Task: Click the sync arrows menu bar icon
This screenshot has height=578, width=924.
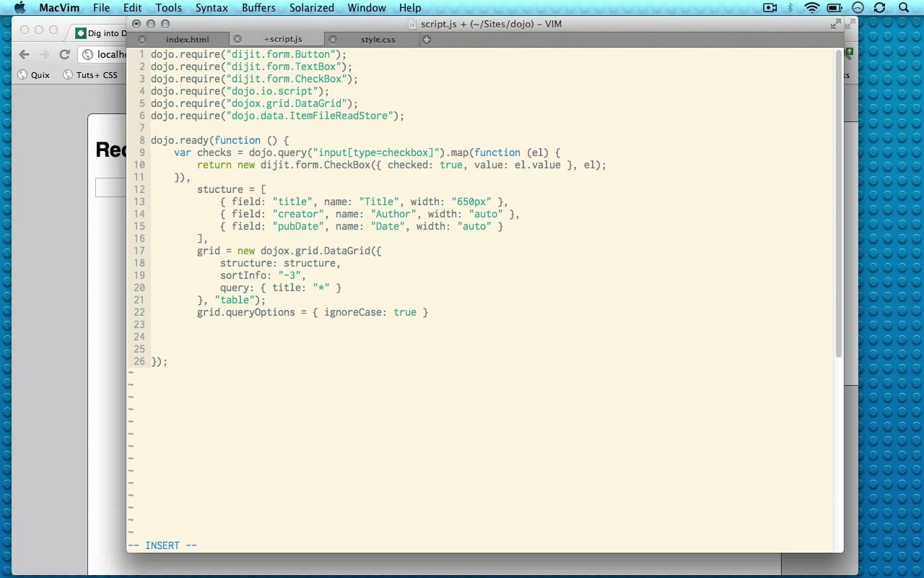Action: (x=879, y=8)
